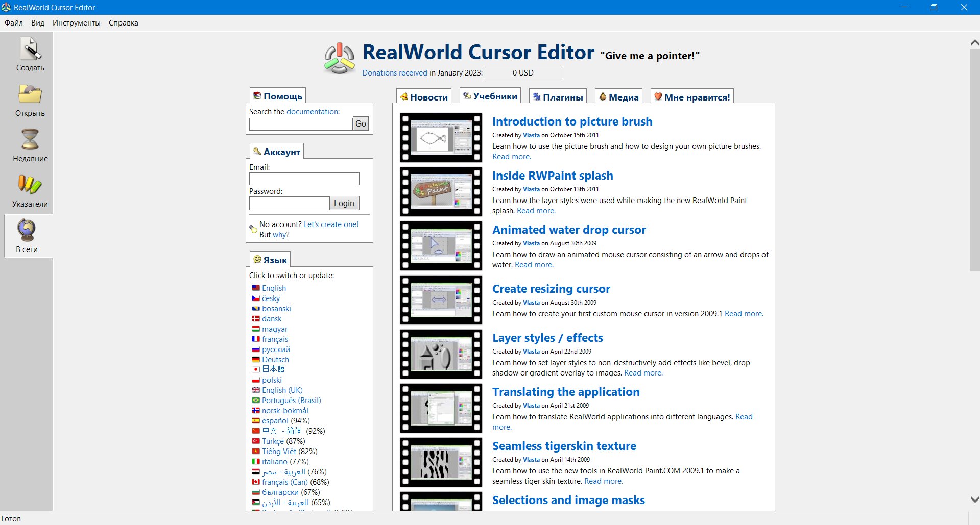Click the Czech flag next to česky
The image size is (980, 525).
coord(256,298)
